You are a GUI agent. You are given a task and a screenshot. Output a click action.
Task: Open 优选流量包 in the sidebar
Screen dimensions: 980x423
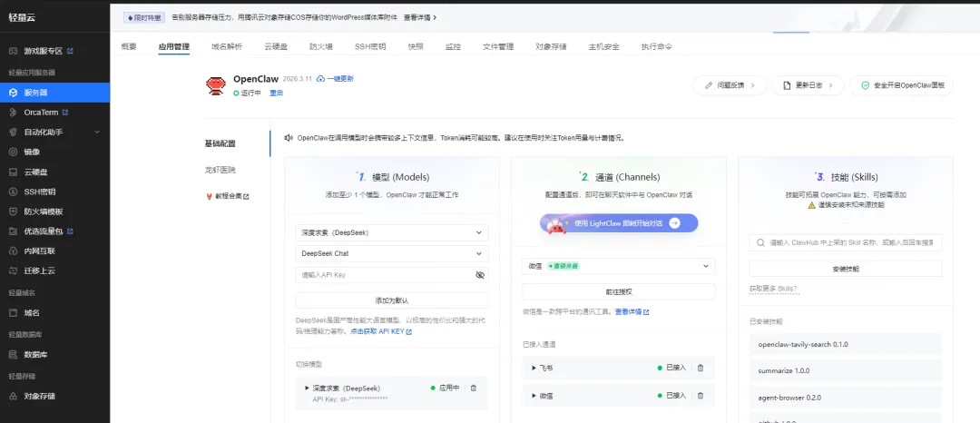(x=44, y=231)
